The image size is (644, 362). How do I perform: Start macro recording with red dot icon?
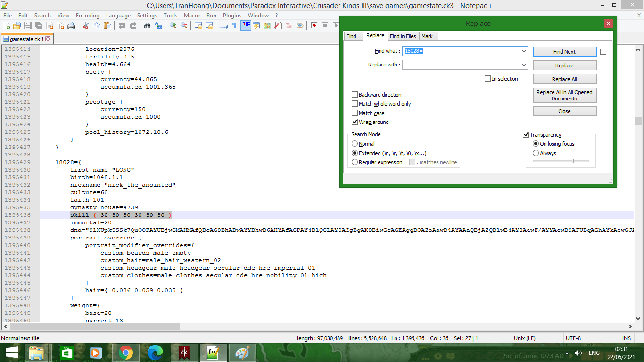314,25
